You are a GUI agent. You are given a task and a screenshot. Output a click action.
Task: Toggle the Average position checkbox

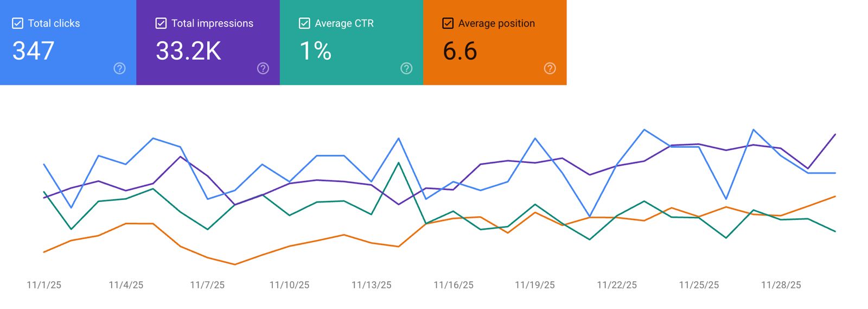tap(448, 23)
